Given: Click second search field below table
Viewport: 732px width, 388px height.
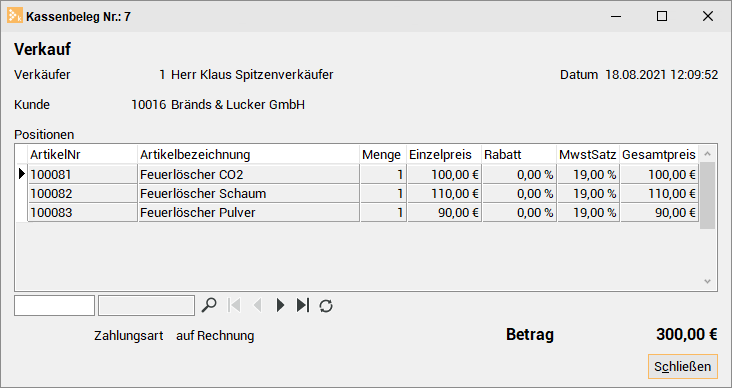Looking at the screenshot, I should coord(147,305).
